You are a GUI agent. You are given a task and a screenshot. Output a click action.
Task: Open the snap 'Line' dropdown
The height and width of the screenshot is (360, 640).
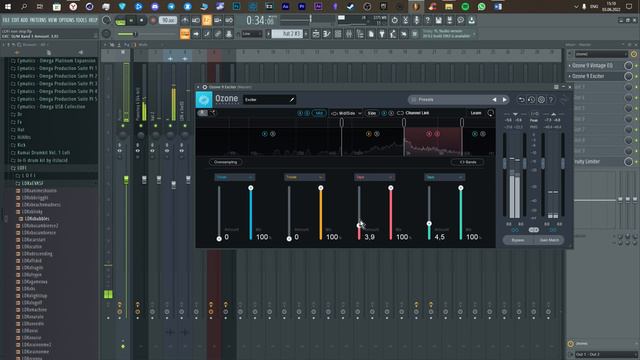click(251, 34)
